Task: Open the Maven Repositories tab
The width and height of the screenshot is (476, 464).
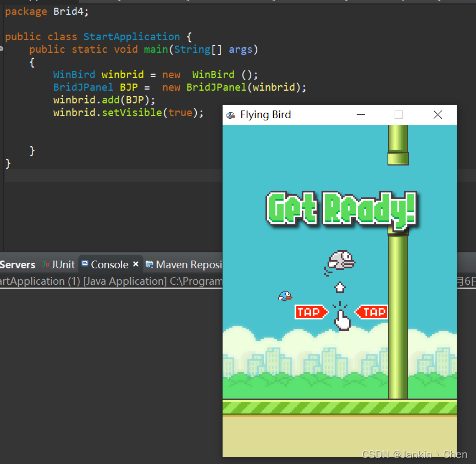Action: point(184,264)
